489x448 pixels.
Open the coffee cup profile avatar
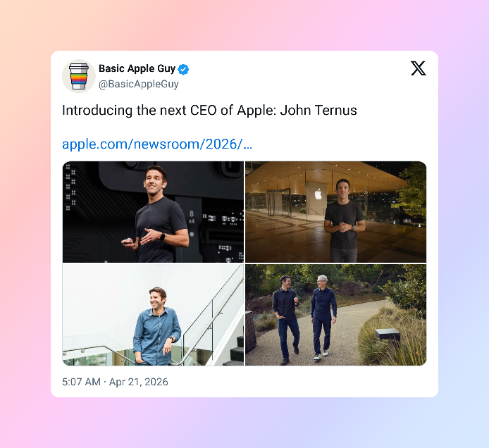tap(79, 76)
